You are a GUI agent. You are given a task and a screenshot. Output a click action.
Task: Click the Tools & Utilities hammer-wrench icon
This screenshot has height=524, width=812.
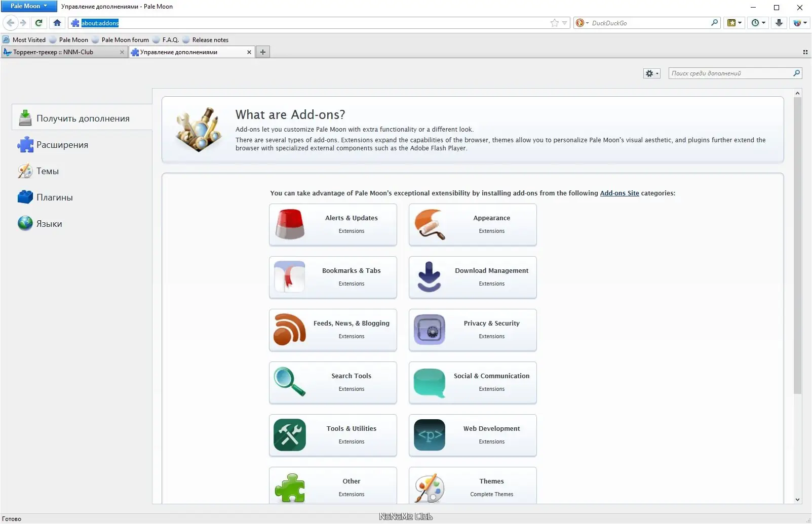click(x=290, y=435)
